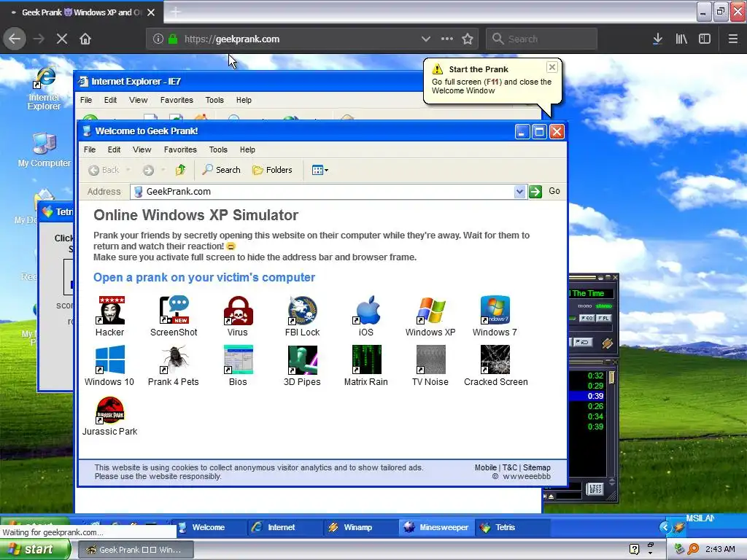
Task: Toggle the Winamp repeat button
Action: (x=582, y=343)
